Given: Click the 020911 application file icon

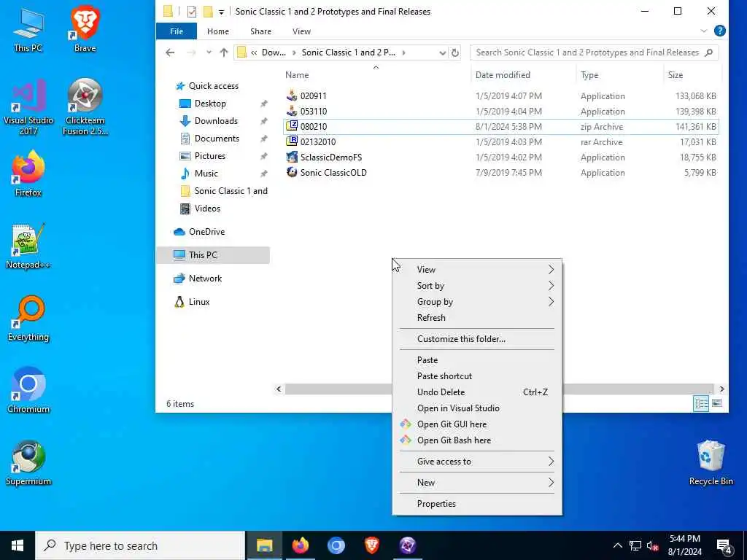Looking at the screenshot, I should click(x=292, y=96).
